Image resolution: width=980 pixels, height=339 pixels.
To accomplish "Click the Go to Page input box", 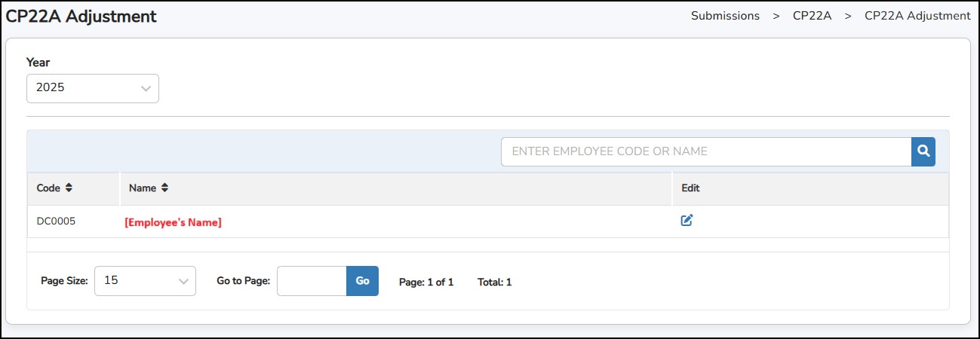I will [312, 281].
